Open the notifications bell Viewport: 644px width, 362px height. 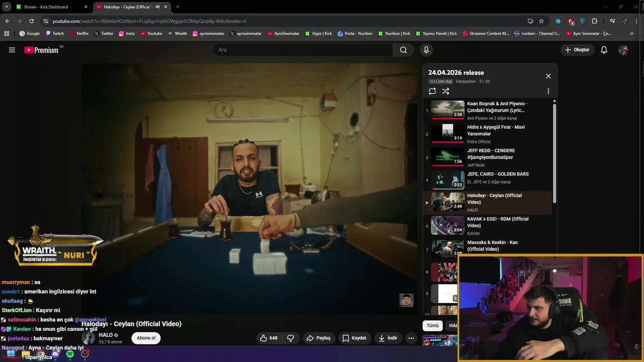pyautogui.click(x=604, y=50)
